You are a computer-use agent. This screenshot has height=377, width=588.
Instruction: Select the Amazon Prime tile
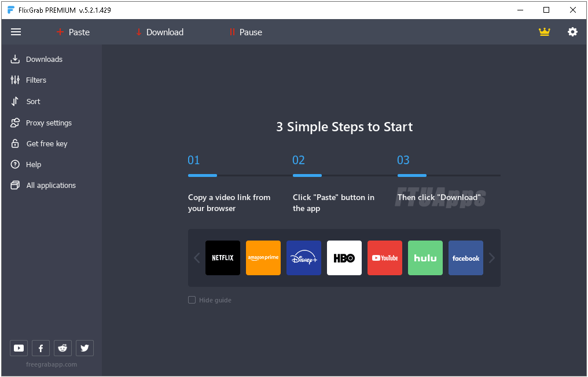point(263,258)
